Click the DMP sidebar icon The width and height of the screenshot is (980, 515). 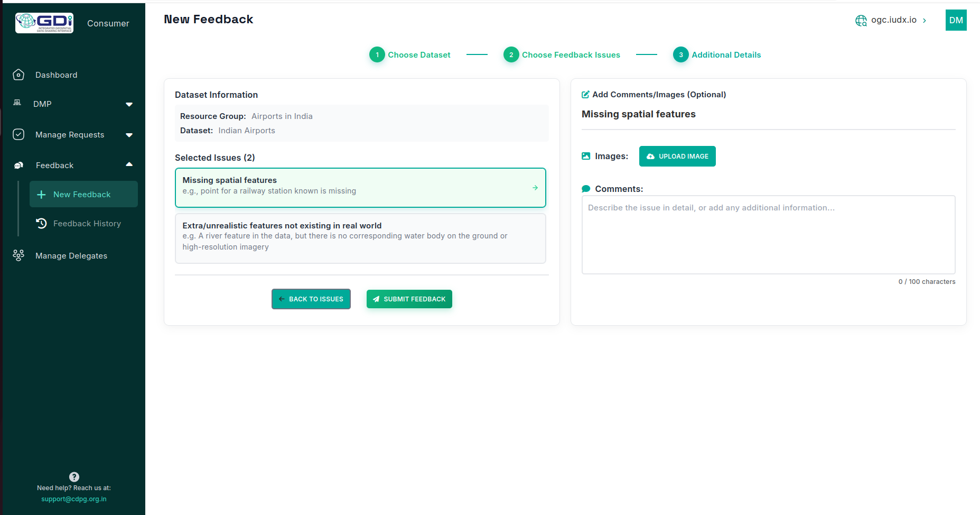pos(17,103)
